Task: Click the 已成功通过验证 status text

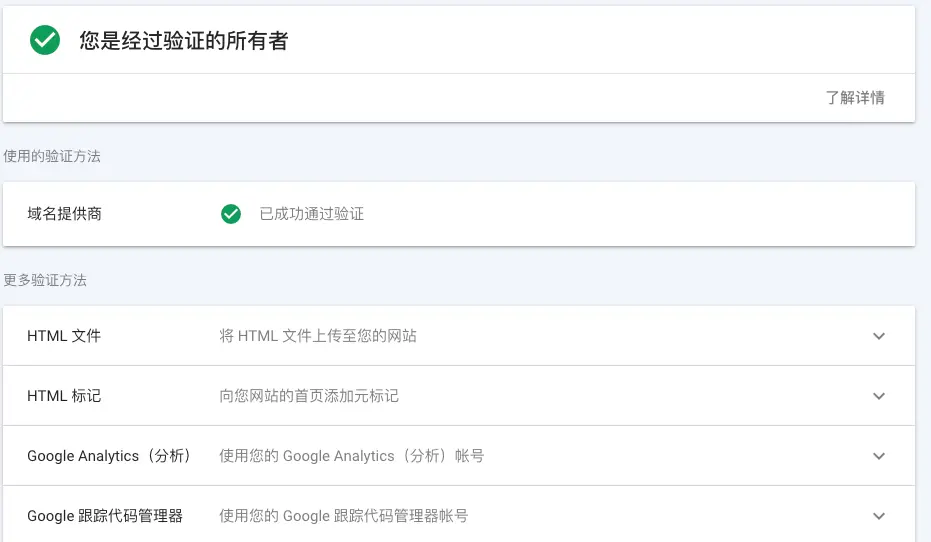Action: (x=312, y=214)
